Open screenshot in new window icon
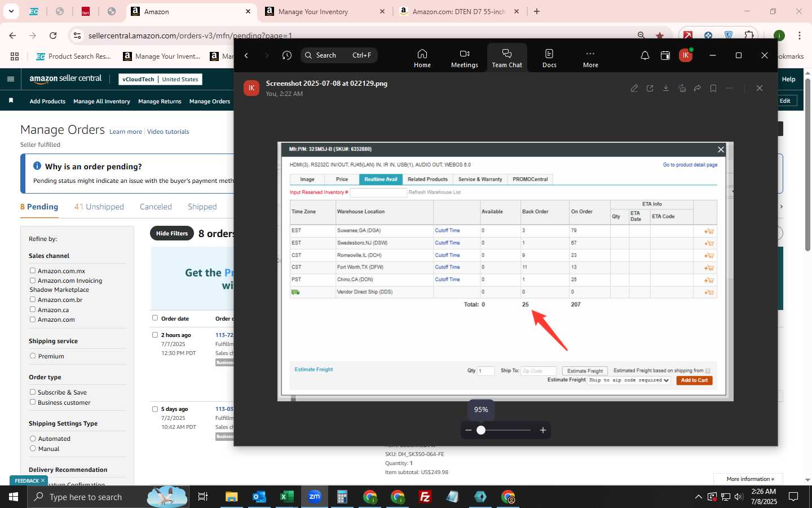 click(x=650, y=88)
